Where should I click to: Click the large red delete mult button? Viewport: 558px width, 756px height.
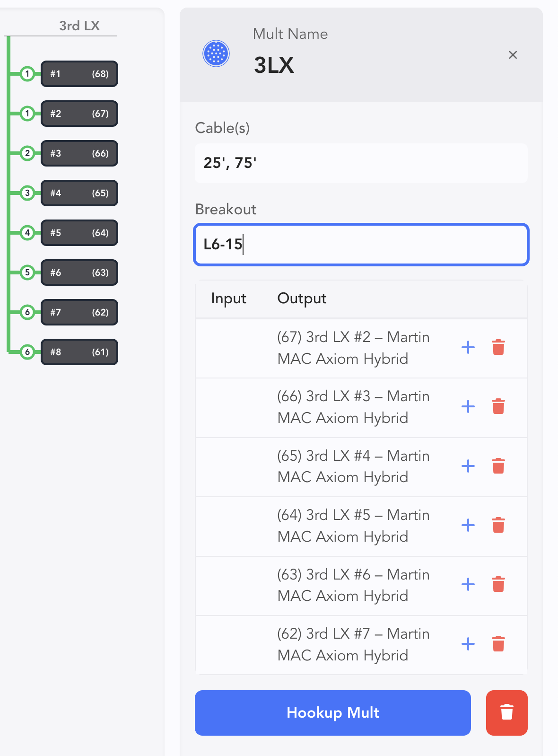[506, 712]
